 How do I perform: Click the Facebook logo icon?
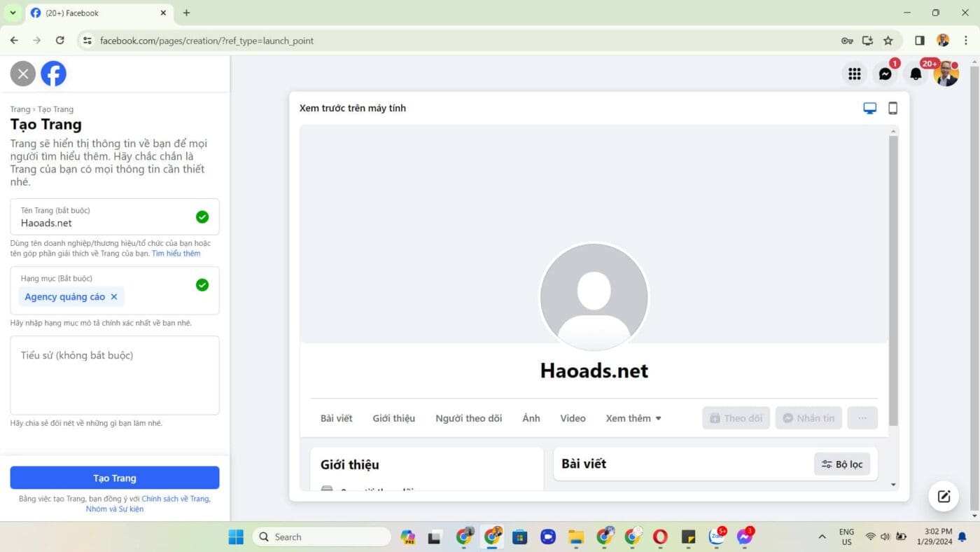pyautogui.click(x=53, y=74)
